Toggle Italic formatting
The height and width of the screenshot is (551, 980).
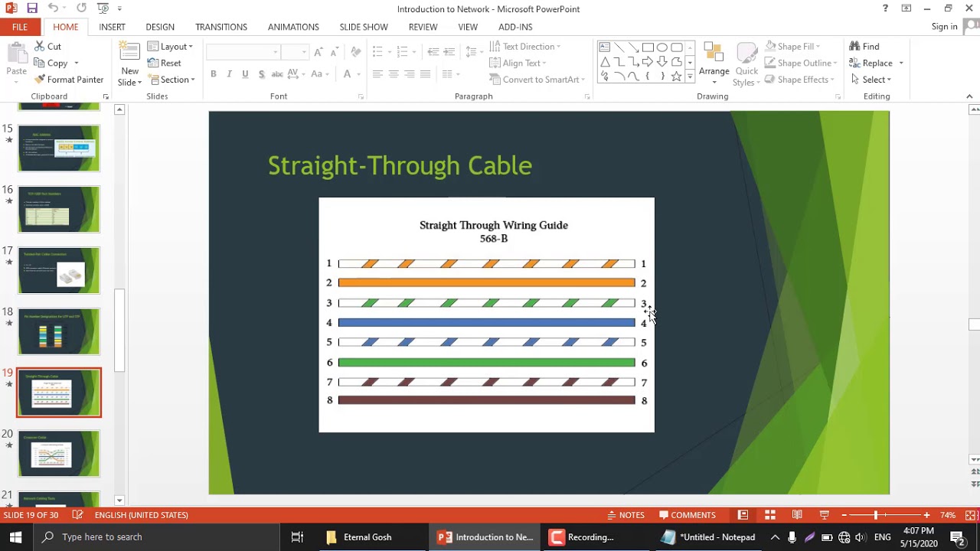tap(229, 74)
